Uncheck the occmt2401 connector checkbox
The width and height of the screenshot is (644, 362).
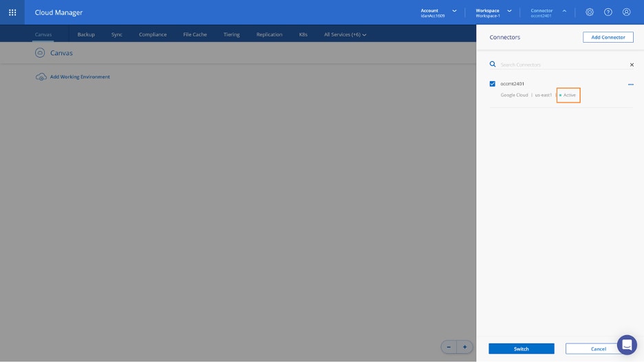pos(493,84)
